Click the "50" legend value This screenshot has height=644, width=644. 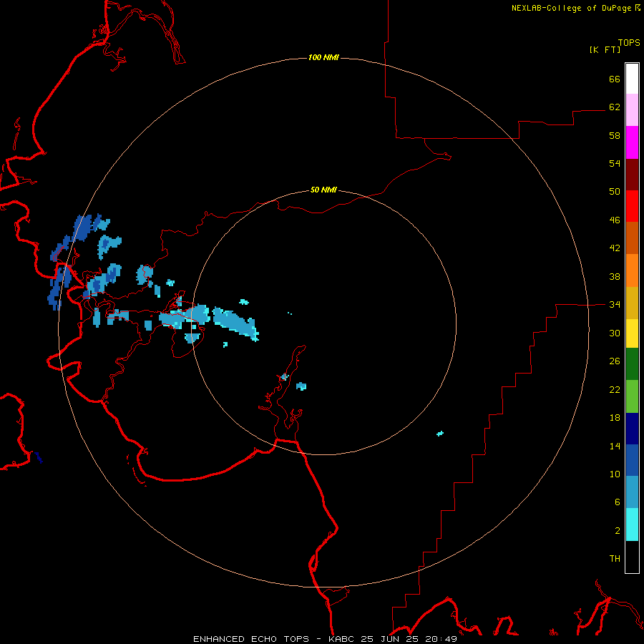click(615, 191)
